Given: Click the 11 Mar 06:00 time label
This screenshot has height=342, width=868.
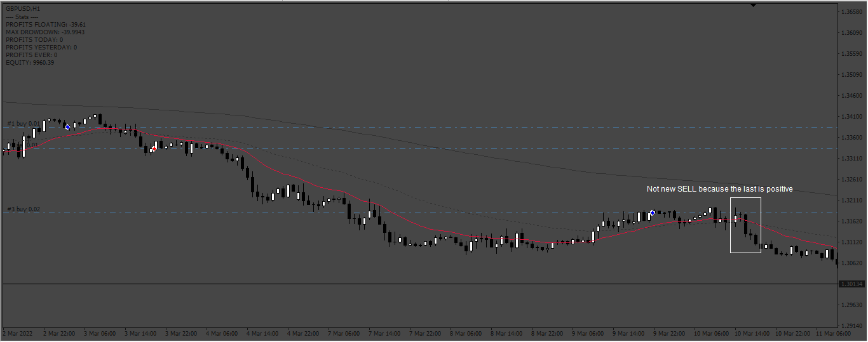Looking at the screenshot, I should click(x=833, y=334).
